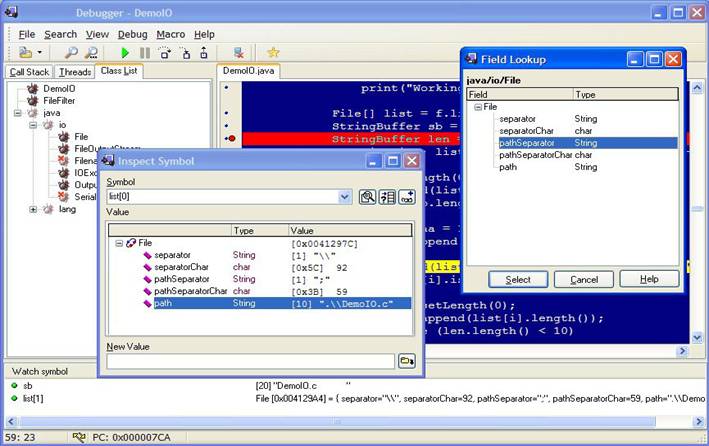Click the add watch icon in Inspect Symbol
The image size is (709, 446).
tap(407, 197)
